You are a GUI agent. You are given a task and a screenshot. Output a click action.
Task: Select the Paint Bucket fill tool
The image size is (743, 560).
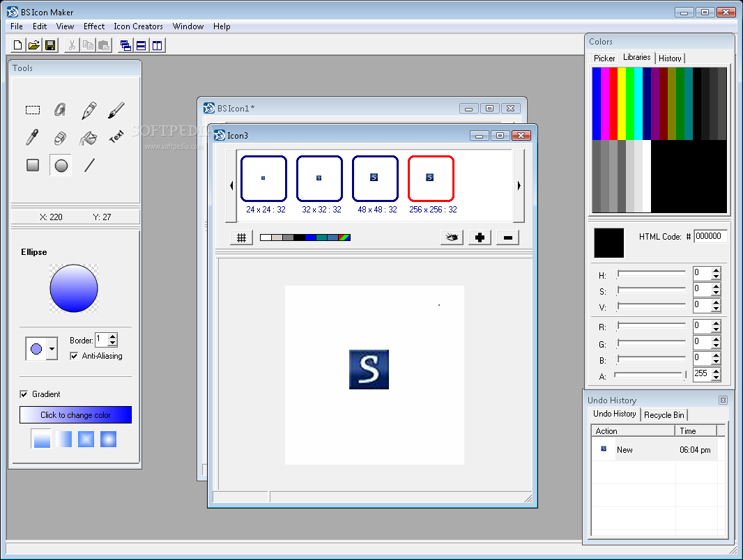[x=89, y=138]
